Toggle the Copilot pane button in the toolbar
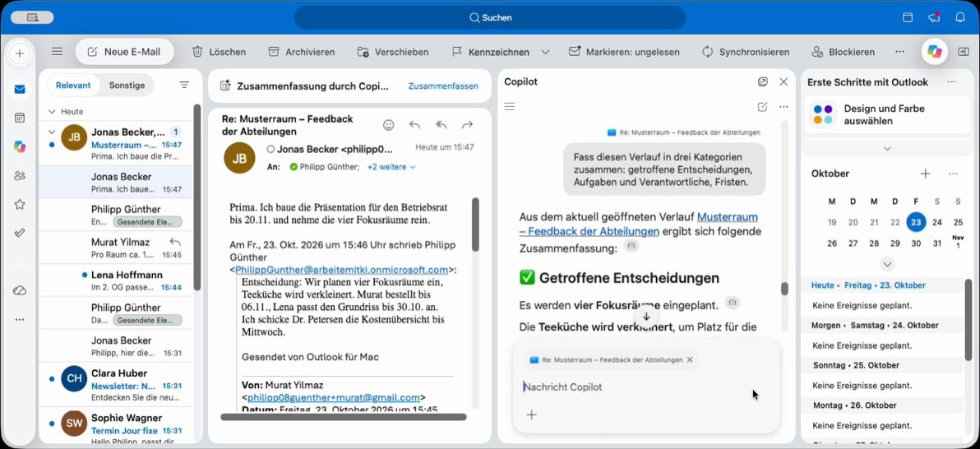Viewport: 980px width, 449px height. pyautogui.click(x=935, y=52)
